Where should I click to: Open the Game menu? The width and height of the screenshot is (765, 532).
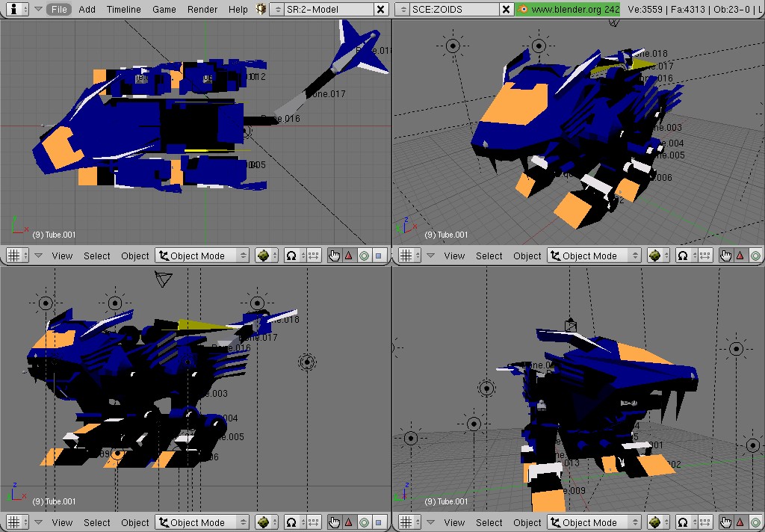click(164, 9)
